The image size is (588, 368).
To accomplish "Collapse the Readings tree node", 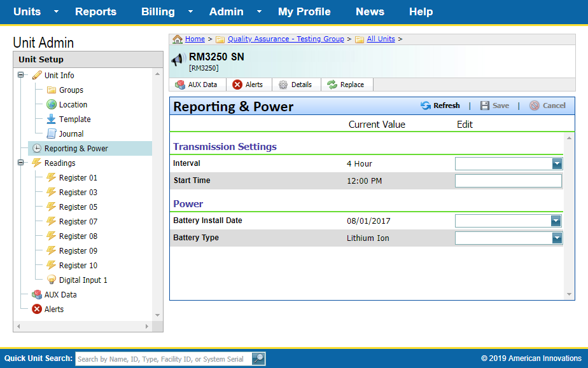I will pos(21,163).
